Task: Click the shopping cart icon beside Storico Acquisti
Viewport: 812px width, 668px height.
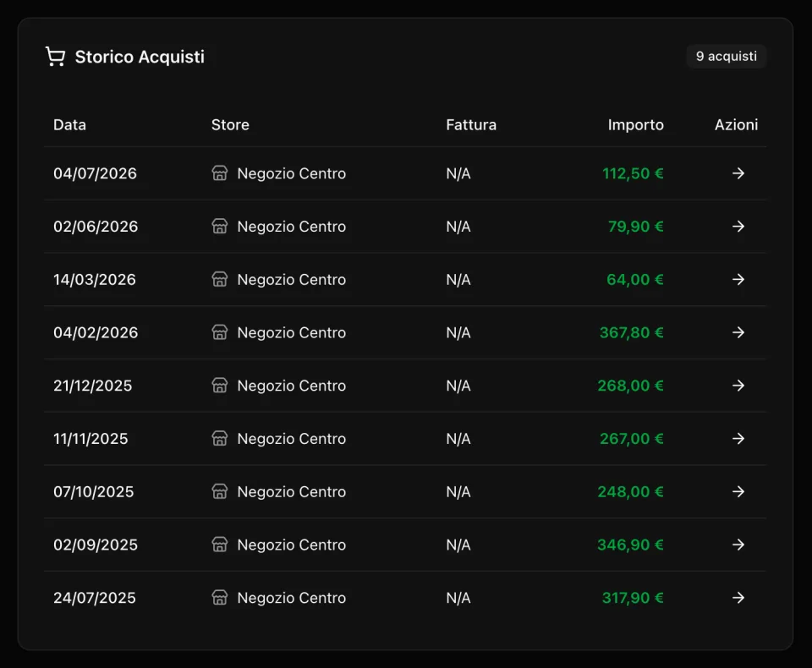Action: coord(56,57)
